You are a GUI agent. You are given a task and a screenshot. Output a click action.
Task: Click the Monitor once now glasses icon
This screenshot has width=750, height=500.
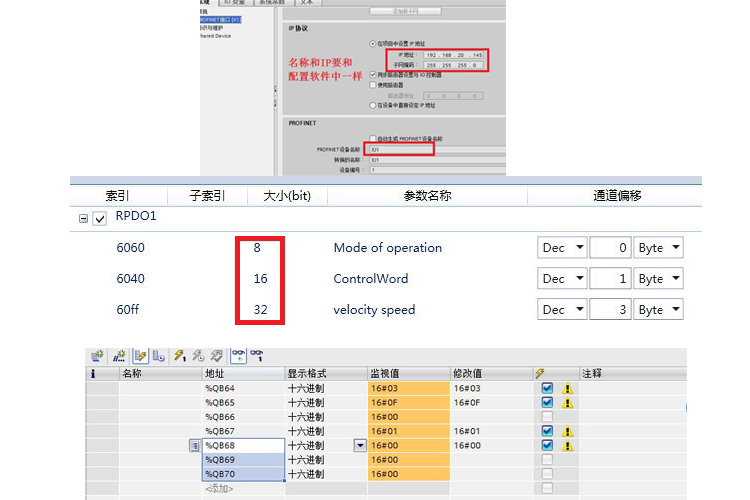pyautogui.click(x=257, y=356)
